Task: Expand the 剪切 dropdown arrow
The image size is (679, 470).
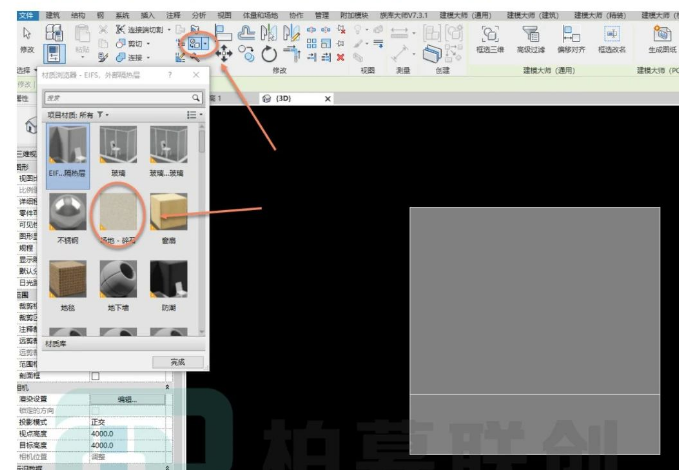Action: pos(148,44)
